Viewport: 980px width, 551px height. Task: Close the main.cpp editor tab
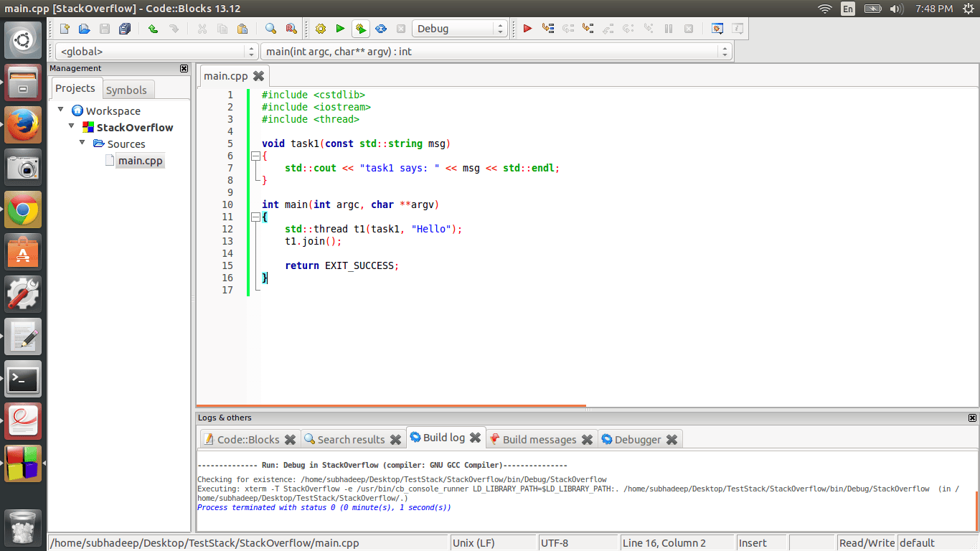click(258, 75)
